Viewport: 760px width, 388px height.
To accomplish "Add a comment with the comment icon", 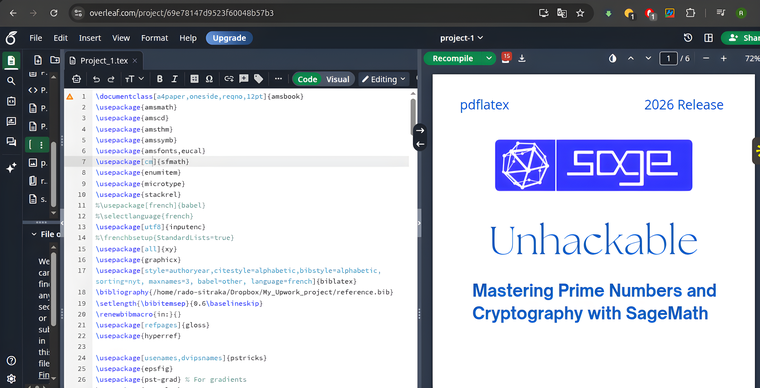I will click(x=243, y=79).
